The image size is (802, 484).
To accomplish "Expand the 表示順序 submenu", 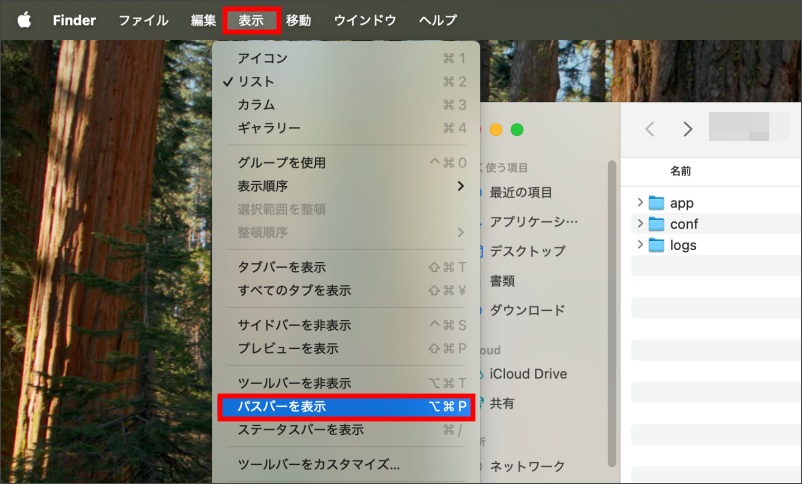I will (346, 186).
